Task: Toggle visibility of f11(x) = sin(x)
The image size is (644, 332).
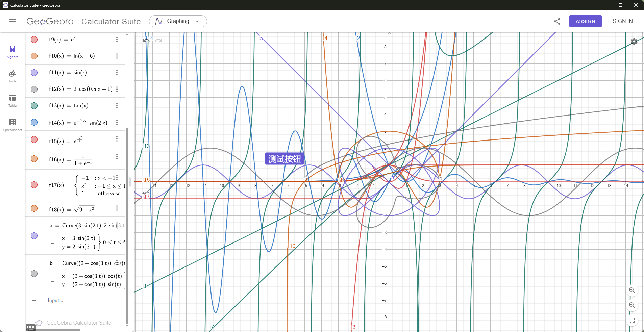Action: pyautogui.click(x=34, y=73)
